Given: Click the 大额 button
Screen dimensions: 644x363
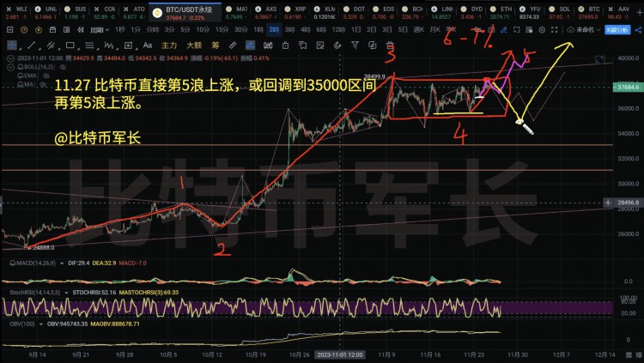Looking at the screenshot, I should click(194, 45).
